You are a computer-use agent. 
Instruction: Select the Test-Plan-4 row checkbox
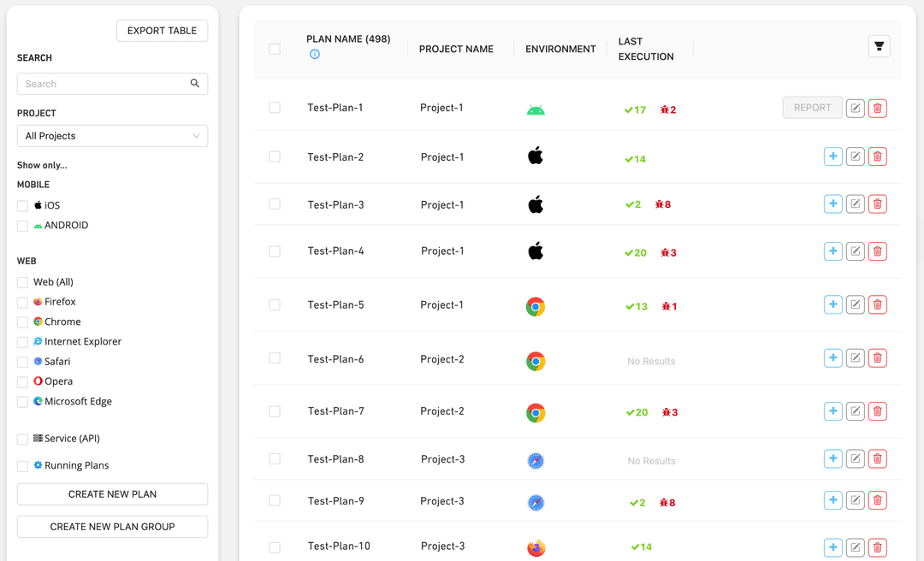275,251
